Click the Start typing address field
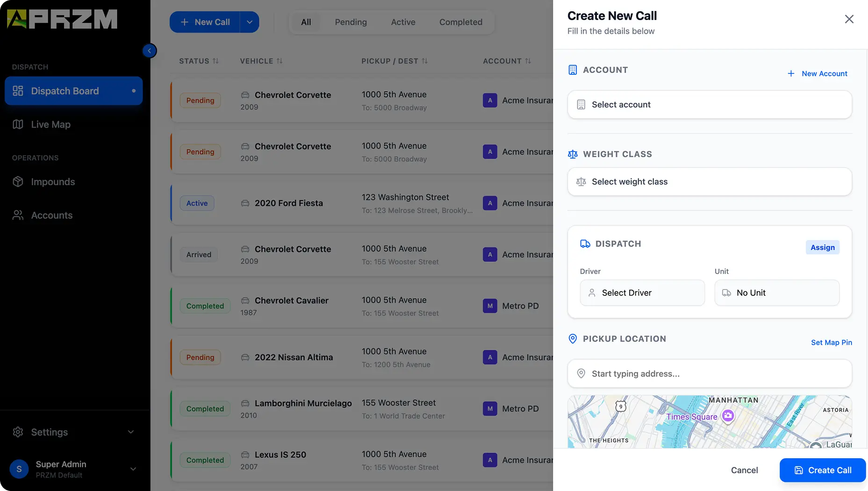This screenshot has width=868, height=491. click(709, 374)
